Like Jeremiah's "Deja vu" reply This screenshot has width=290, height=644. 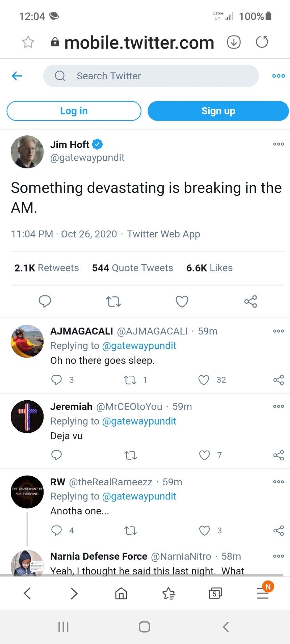pos(205,455)
